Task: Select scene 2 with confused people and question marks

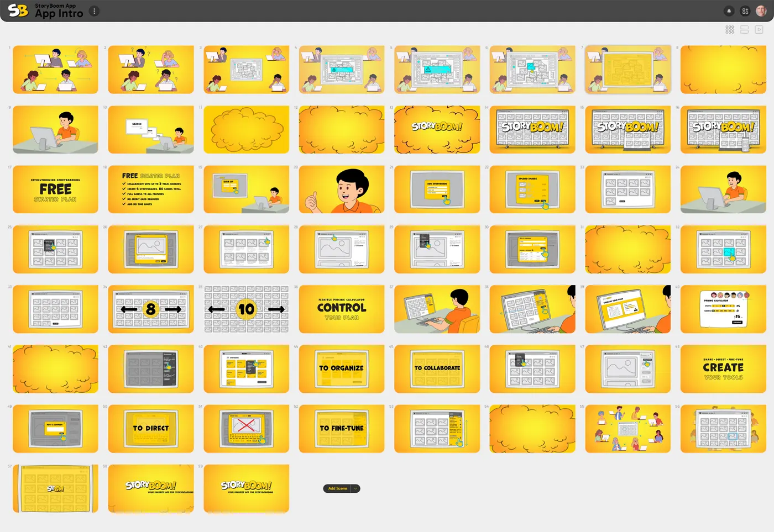Action: tap(151, 70)
